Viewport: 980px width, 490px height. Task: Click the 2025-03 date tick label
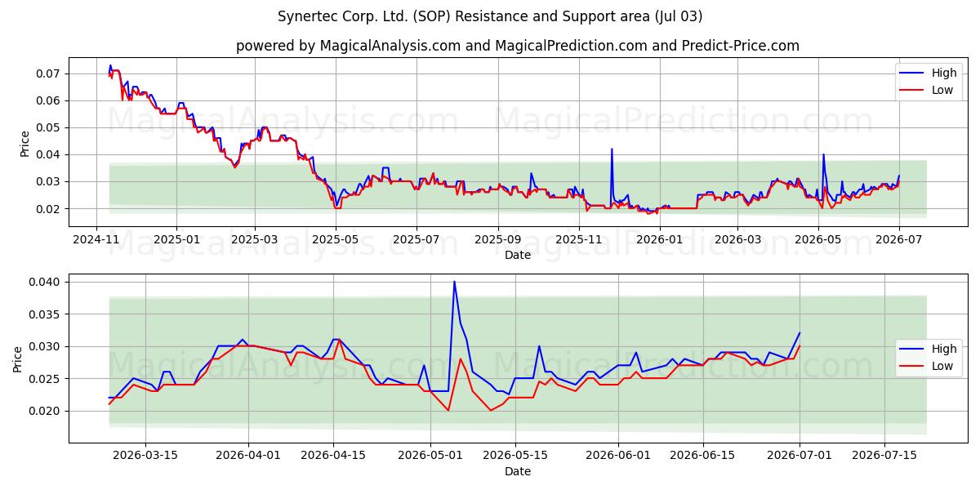click(x=254, y=239)
